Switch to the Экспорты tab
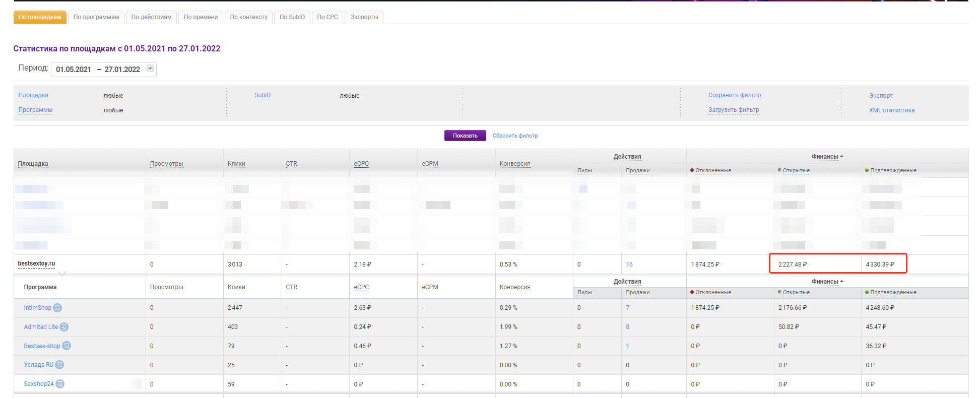 364,17
